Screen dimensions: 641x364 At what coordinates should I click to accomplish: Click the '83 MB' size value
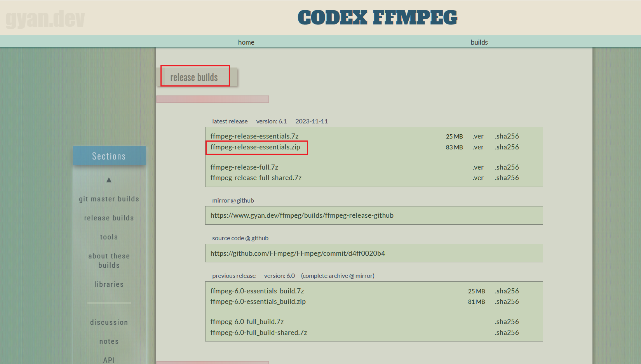point(454,147)
